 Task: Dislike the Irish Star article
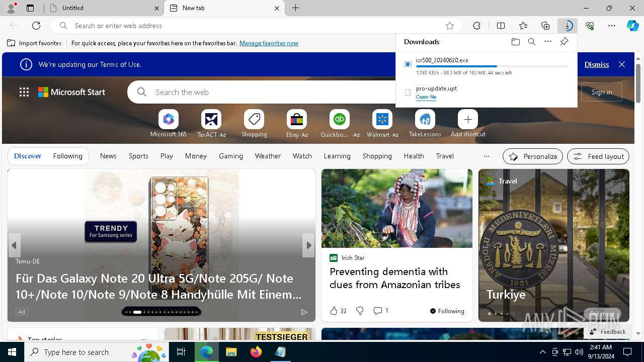click(x=360, y=311)
